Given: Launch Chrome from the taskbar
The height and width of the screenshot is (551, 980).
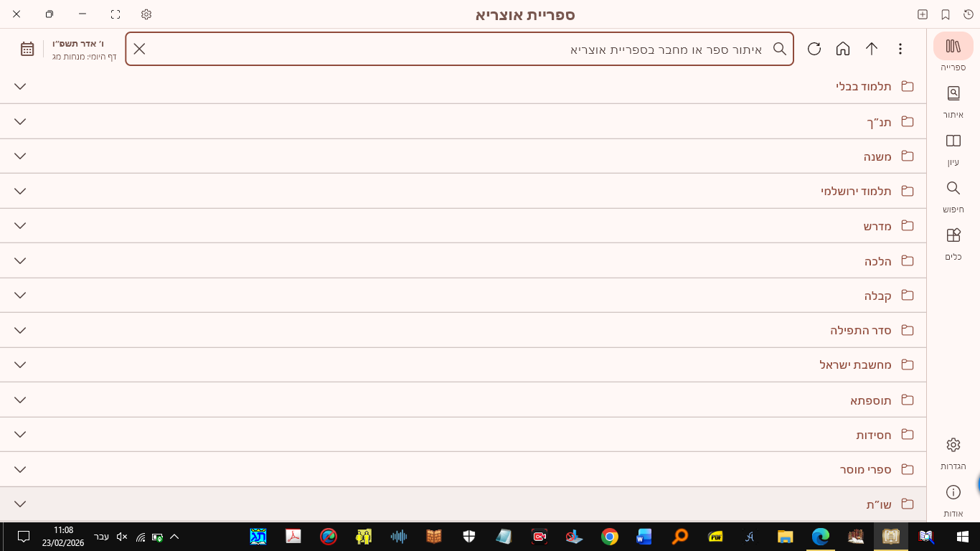Looking at the screenshot, I should point(608,536).
